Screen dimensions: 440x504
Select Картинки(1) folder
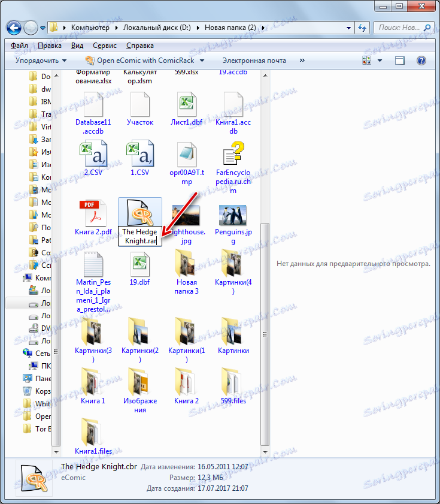coord(186,341)
